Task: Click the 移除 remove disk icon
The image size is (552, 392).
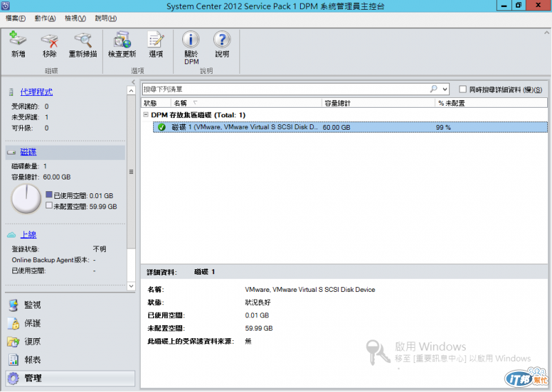Action: tap(49, 40)
